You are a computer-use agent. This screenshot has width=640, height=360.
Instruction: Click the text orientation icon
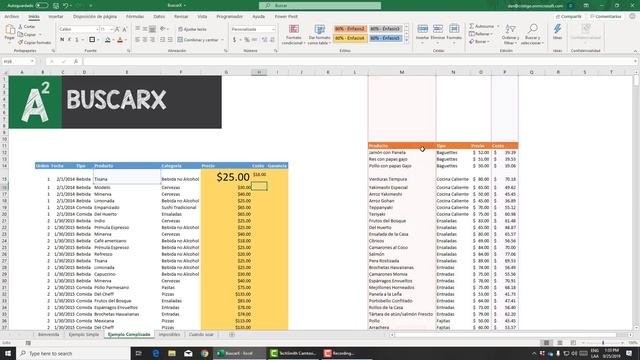tap(163, 29)
